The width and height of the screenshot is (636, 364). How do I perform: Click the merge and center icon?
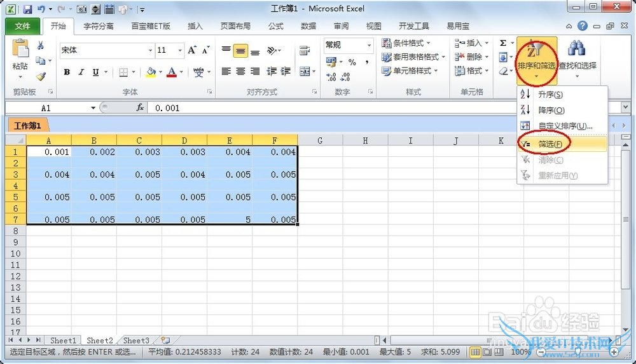[x=305, y=71]
